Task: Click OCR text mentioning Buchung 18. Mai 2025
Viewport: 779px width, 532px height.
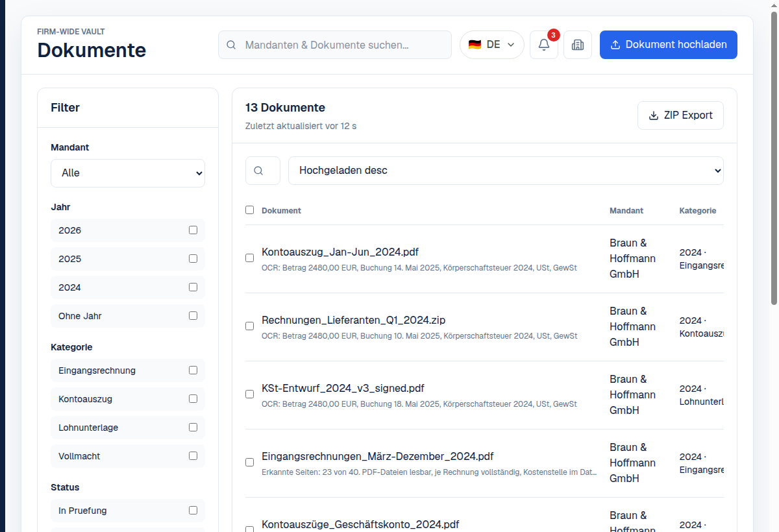Action: [x=419, y=404]
